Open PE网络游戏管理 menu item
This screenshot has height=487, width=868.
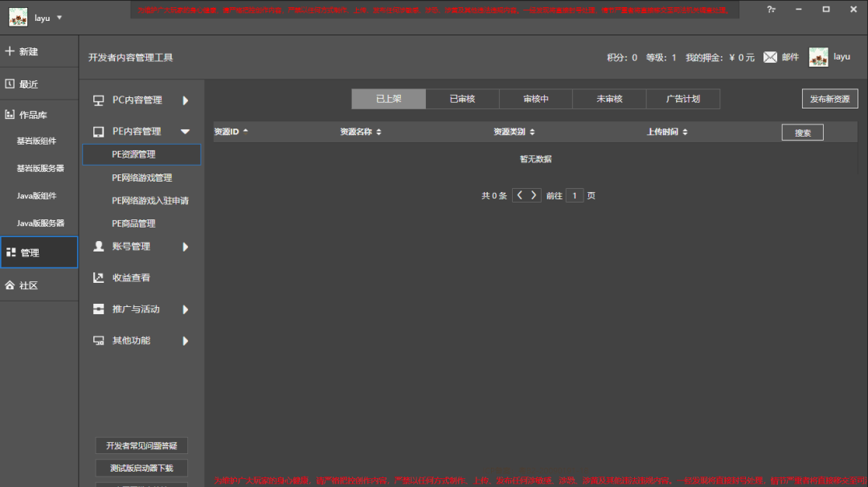[141, 178]
